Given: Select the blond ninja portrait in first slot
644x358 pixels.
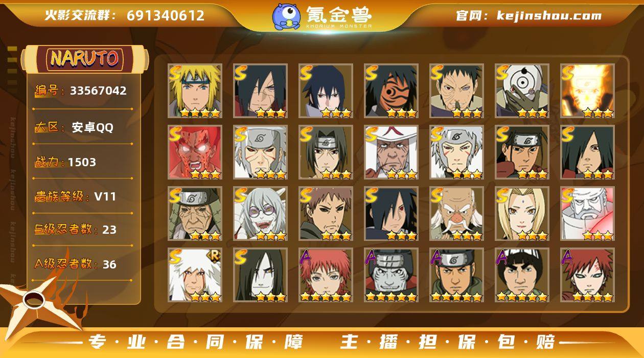Looking at the screenshot, I should tap(195, 91).
